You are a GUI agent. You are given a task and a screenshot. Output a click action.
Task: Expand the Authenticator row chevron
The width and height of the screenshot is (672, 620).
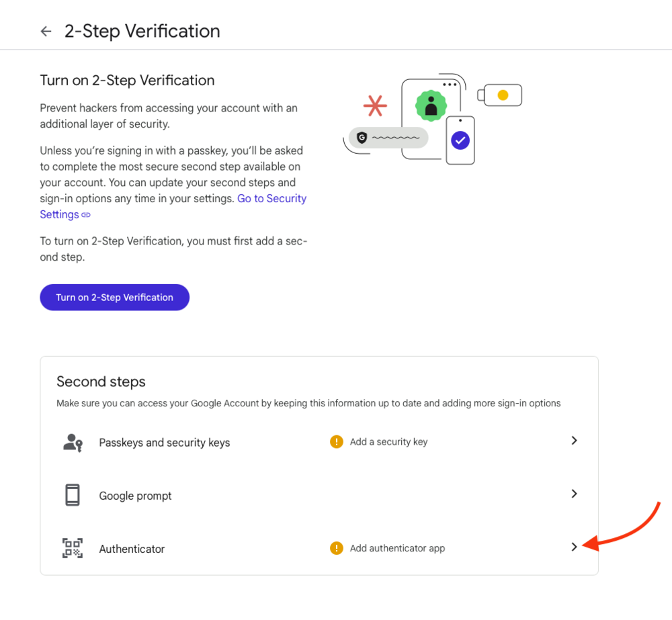575,547
